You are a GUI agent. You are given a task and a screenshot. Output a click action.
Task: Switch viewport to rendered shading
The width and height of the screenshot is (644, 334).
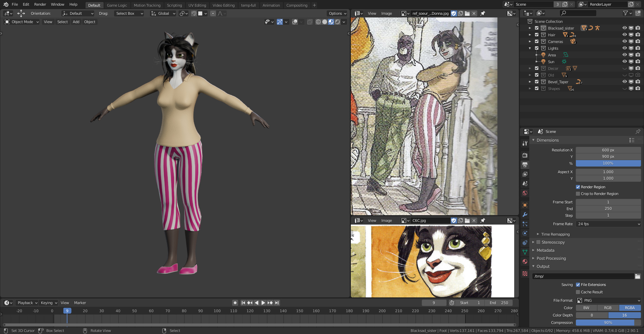[337, 22]
